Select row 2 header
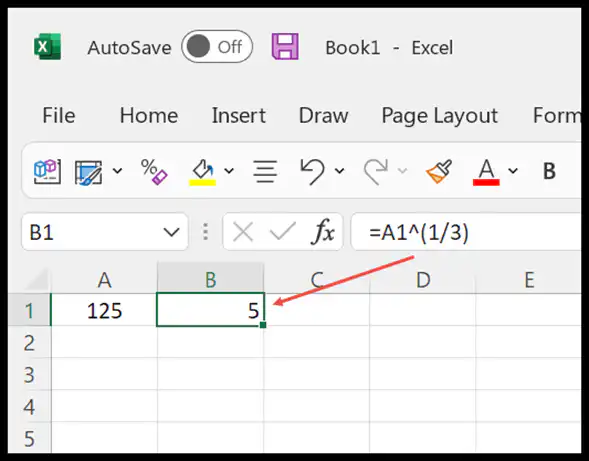Image resolution: width=589 pixels, height=461 pixels. click(x=29, y=343)
